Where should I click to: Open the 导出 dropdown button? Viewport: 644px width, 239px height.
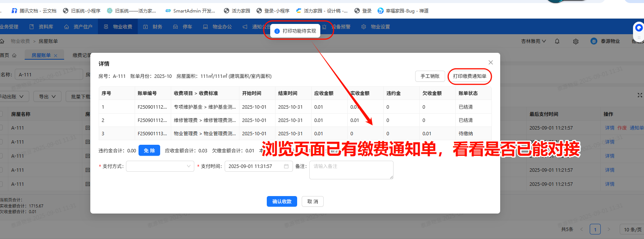(x=47, y=97)
